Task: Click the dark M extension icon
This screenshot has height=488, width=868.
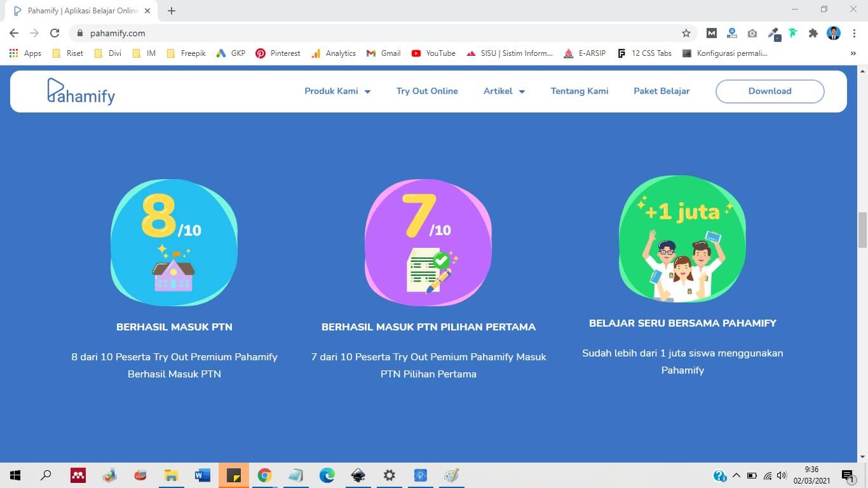Action: 712,33
